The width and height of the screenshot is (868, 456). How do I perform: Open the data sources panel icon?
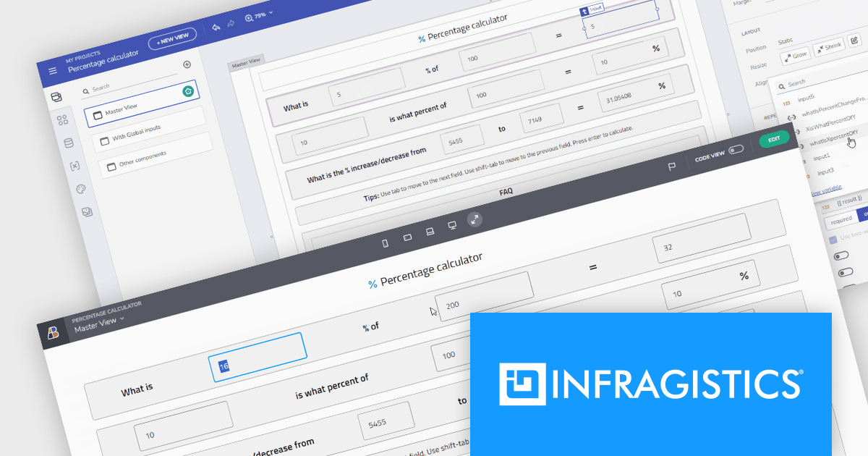click(68, 142)
